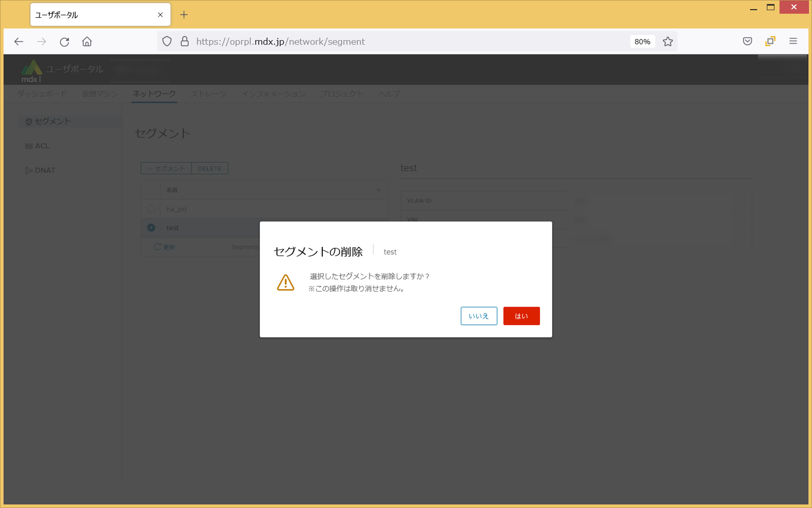The height and width of the screenshot is (508, 812).
Task: Click the mdx logo in header
Action: pos(32,71)
